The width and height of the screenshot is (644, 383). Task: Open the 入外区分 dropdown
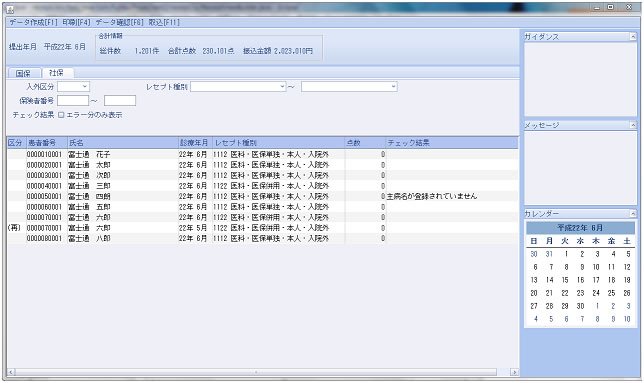point(74,87)
